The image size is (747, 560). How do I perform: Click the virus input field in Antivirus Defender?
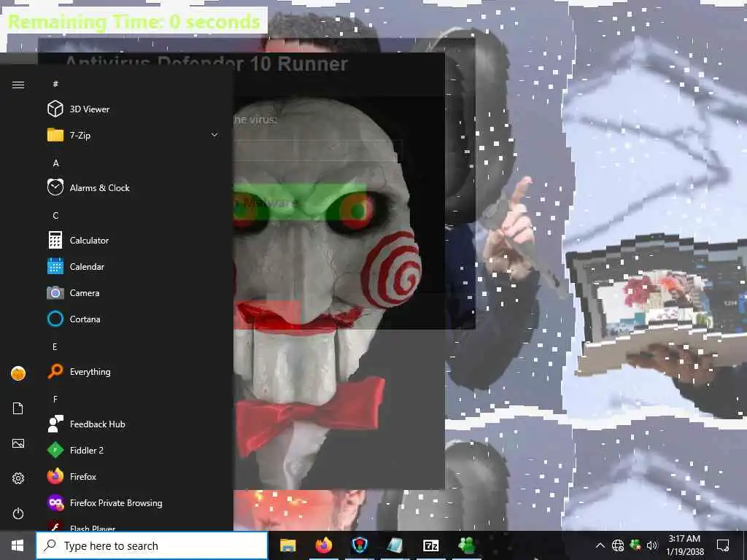coord(318,150)
